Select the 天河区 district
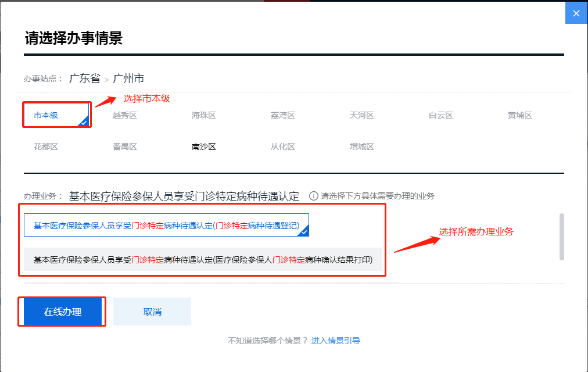The image size is (588, 372). [361, 115]
